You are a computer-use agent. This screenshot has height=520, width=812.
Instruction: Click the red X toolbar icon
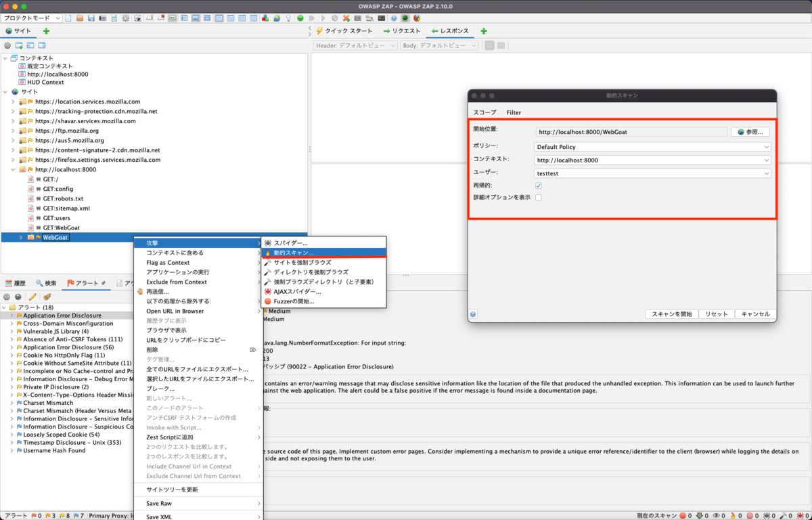pos(346,18)
